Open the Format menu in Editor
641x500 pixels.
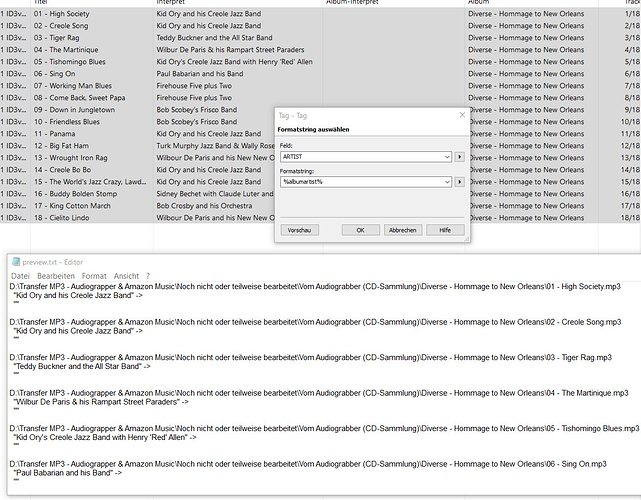pyautogui.click(x=94, y=276)
